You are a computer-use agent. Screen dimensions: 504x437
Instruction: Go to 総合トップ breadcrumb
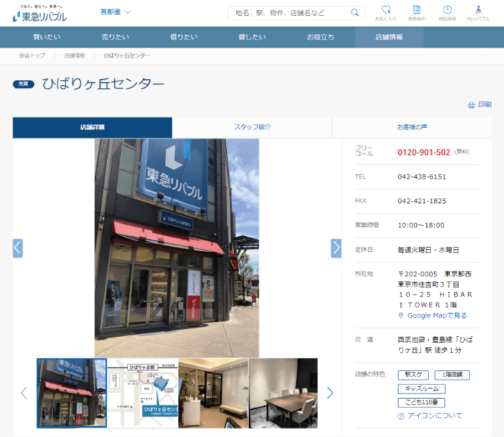32,55
